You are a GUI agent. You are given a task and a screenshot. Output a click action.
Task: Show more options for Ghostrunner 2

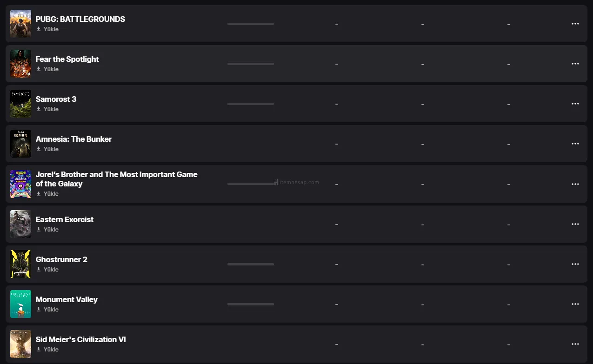tap(575, 264)
